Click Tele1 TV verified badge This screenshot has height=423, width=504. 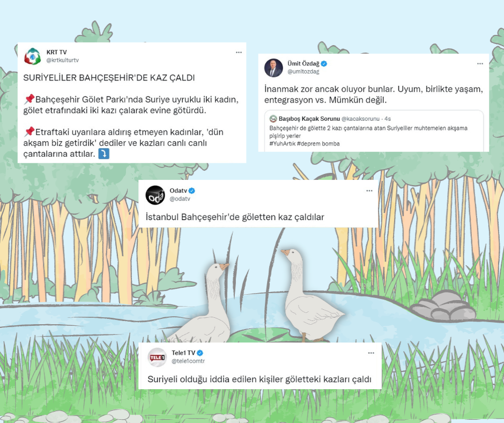(200, 353)
